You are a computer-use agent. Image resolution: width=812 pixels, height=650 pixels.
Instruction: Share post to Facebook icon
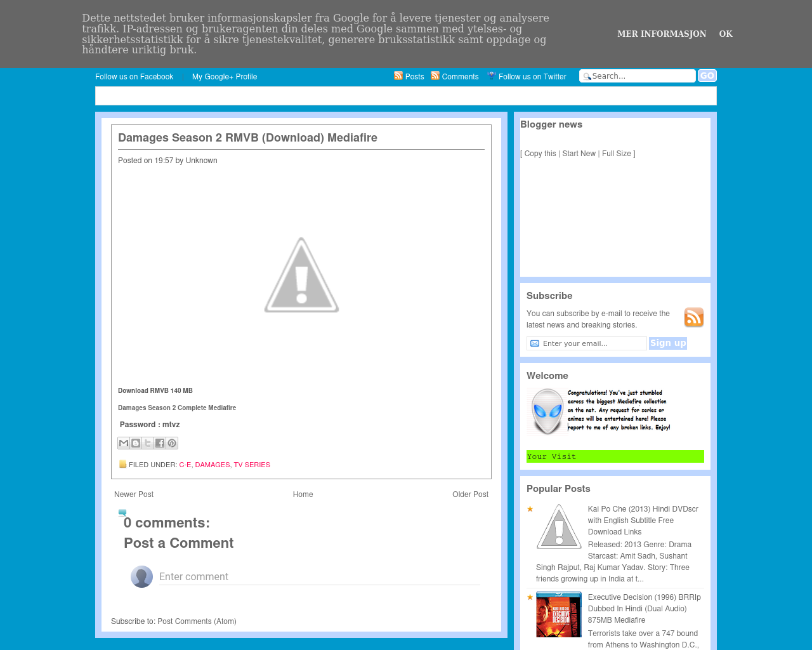pyautogui.click(x=160, y=443)
